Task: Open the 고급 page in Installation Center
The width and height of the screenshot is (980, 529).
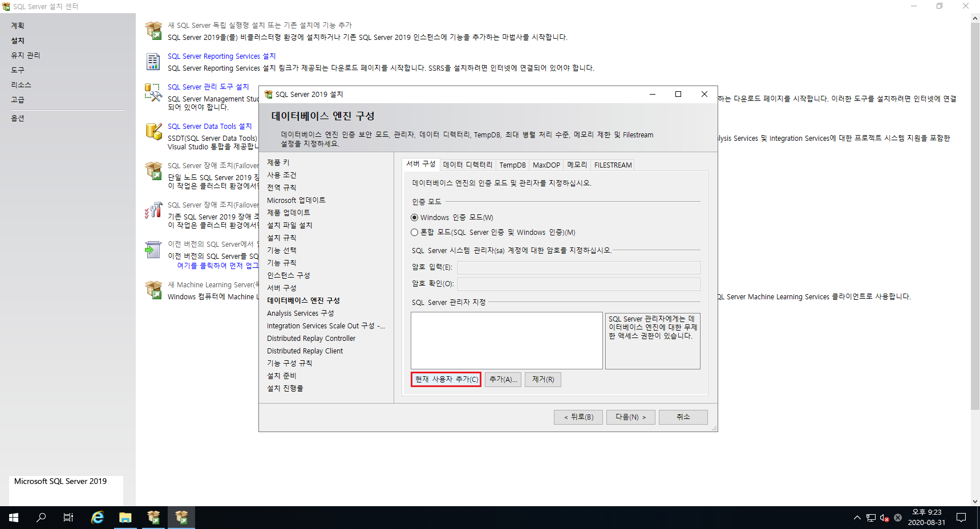Action: (x=18, y=100)
